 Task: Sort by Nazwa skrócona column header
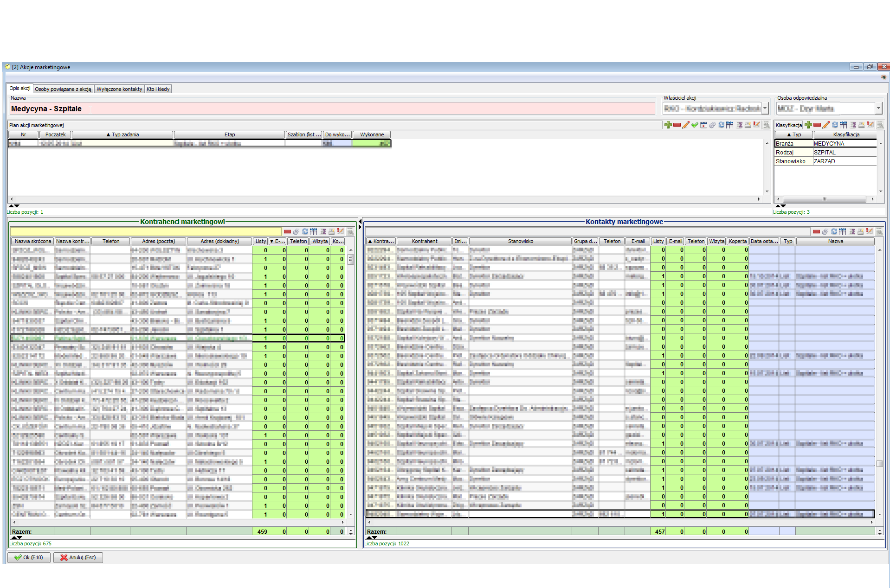point(33,241)
